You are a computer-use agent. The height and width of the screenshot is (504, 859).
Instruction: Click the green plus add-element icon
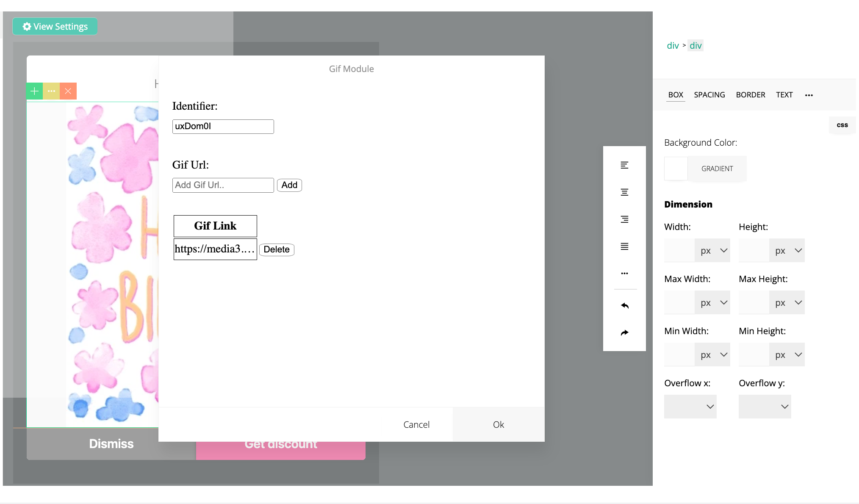[x=35, y=91]
